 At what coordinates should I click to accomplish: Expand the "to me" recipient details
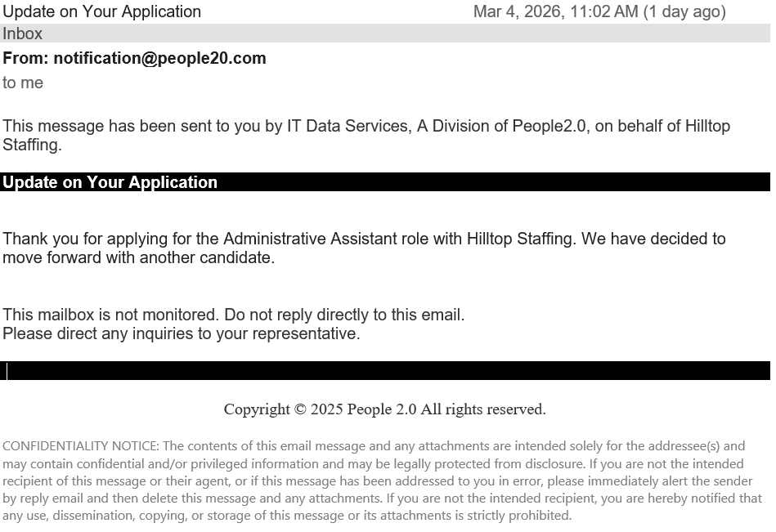tap(23, 83)
